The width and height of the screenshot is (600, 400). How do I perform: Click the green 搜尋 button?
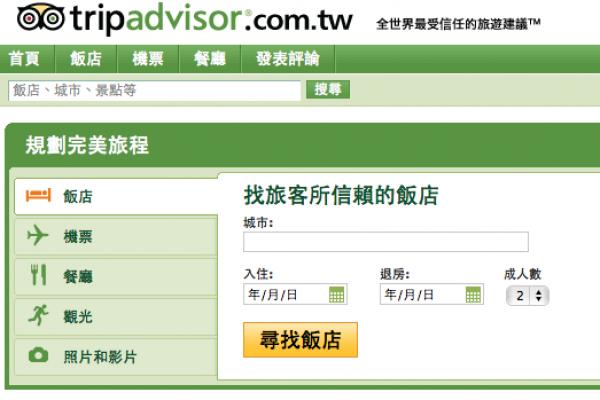[x=328, y=90]
